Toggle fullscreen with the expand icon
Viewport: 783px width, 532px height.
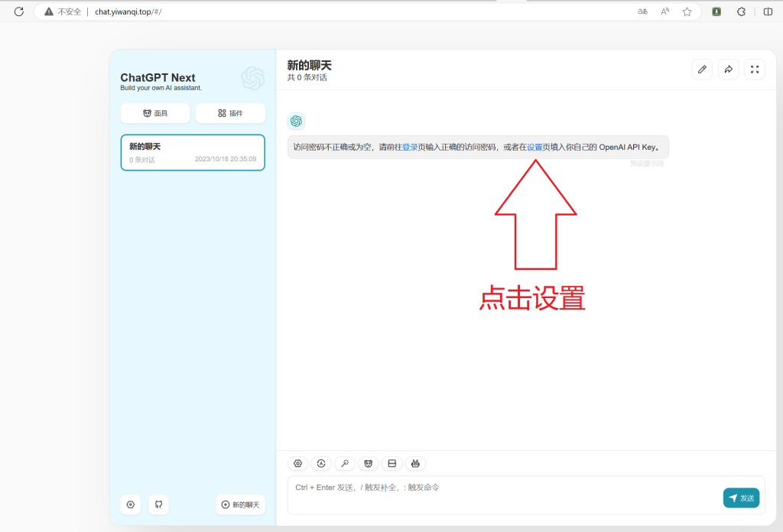[755, 70]
